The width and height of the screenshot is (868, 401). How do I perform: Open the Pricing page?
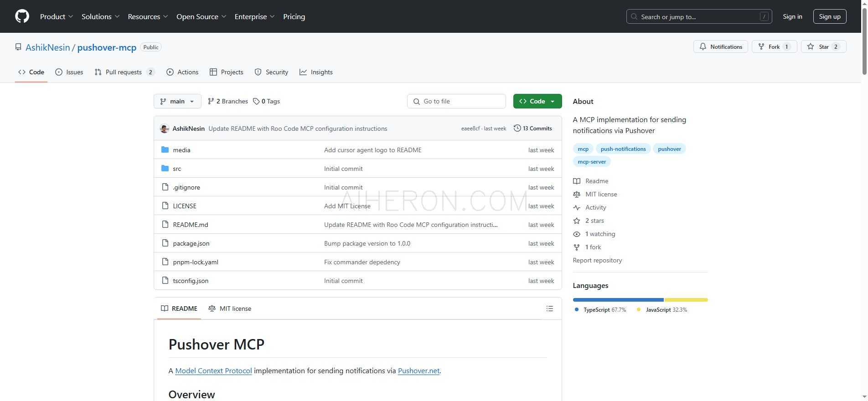[x=294, y=16]
